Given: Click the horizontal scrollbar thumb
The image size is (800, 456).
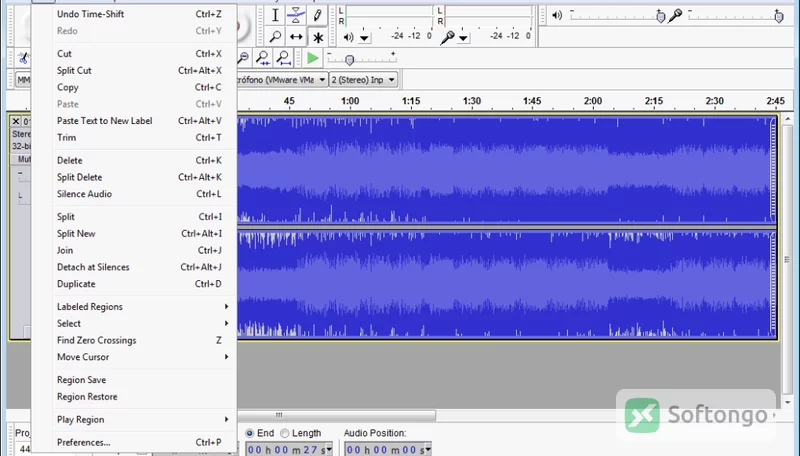Looking at the screenshot, I should pyautogui.click(x=337, y=415).
